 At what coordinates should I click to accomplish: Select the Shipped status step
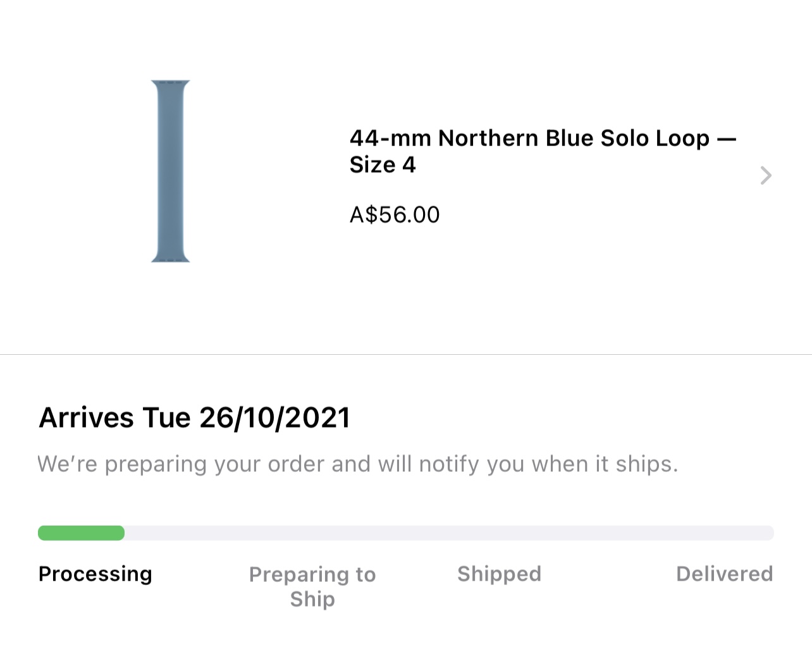pyautogui.click(x=499, y=574)
